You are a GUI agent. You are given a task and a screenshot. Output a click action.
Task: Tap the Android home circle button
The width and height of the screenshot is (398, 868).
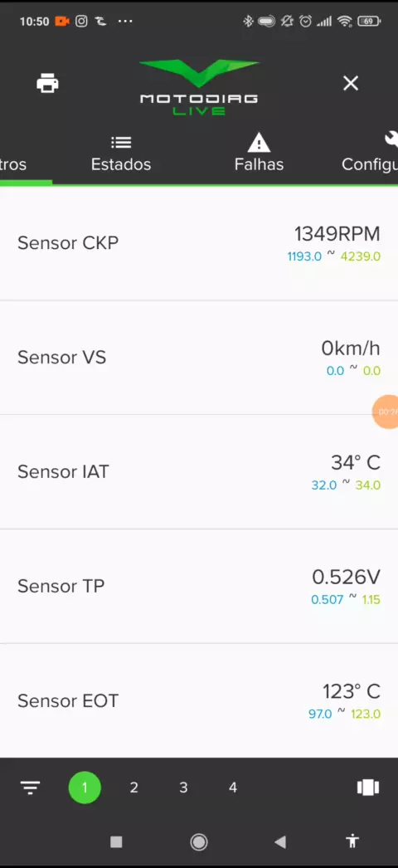pyautogui.click(x=198, y=842)
